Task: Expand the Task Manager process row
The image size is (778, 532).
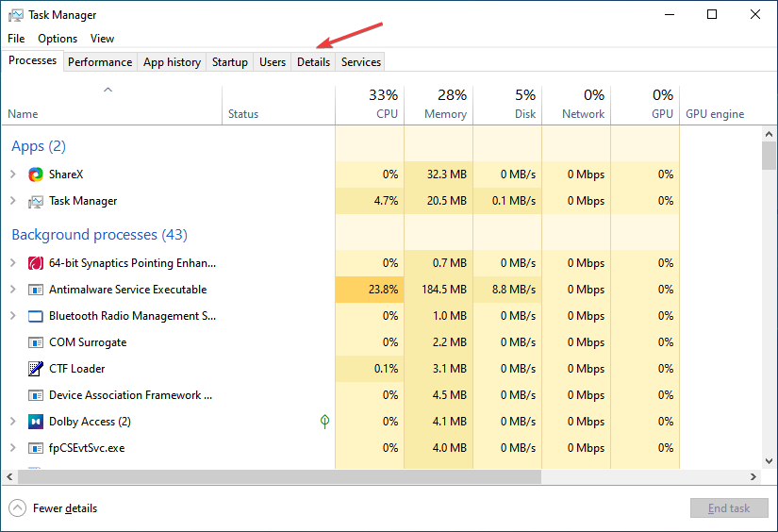Action: [13, 201]
